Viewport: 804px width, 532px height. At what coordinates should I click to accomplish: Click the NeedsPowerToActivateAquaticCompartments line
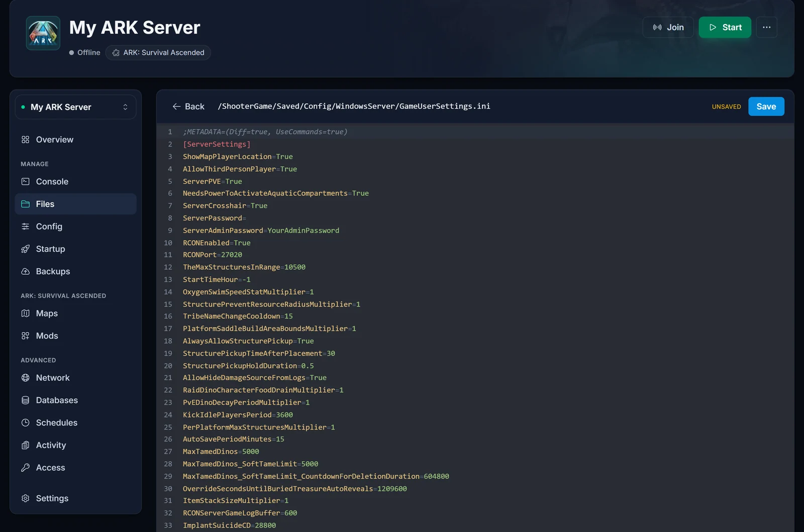point(275,193)
